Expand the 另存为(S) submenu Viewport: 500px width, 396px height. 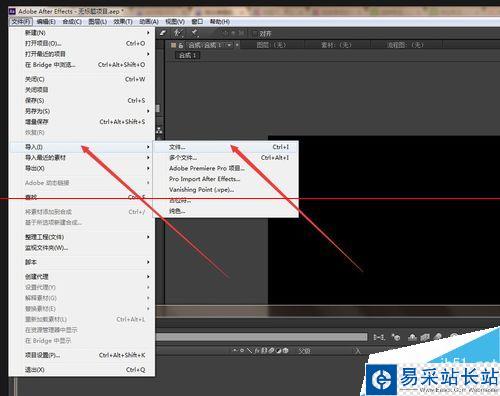pyautogui.click(x=82, y=111)
